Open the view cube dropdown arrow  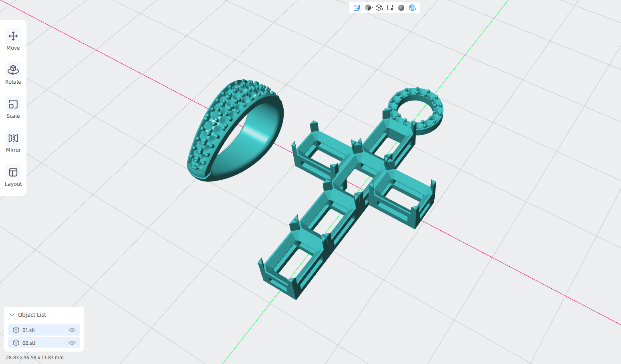coord(372,7)
